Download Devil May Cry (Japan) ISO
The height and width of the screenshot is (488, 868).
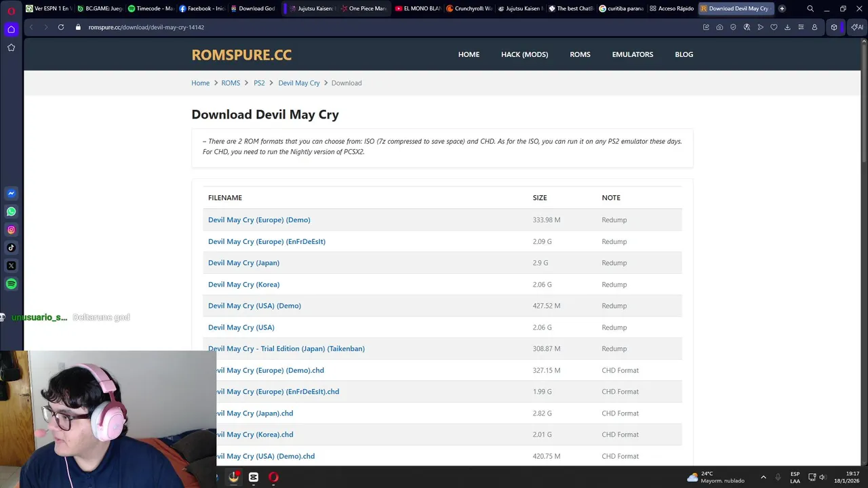243,262
